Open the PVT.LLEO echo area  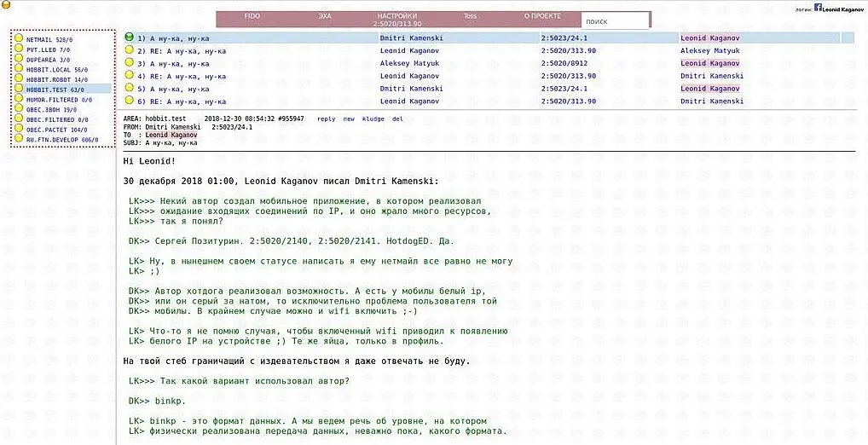tap(43, 49)
